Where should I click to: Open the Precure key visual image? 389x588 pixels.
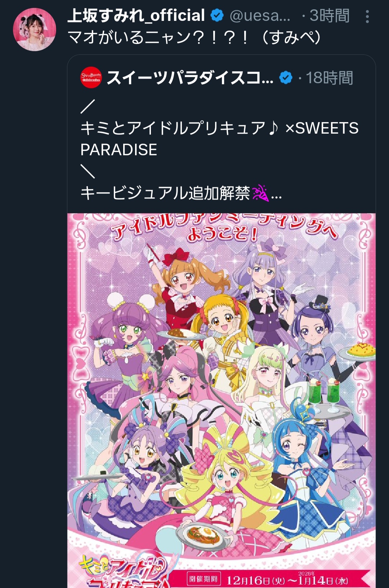point(222,400)
